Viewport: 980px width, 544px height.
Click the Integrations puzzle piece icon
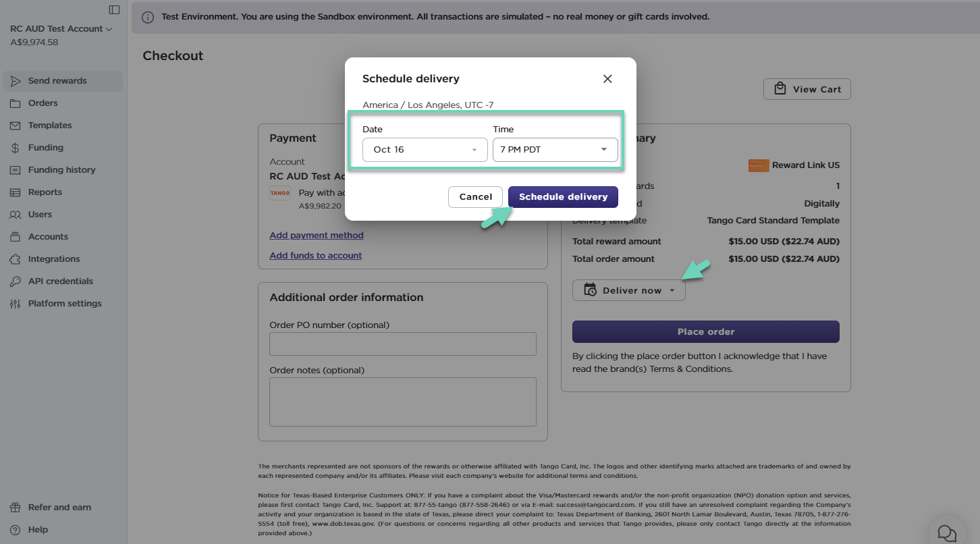pyautogui.click(x=16, y=259)
